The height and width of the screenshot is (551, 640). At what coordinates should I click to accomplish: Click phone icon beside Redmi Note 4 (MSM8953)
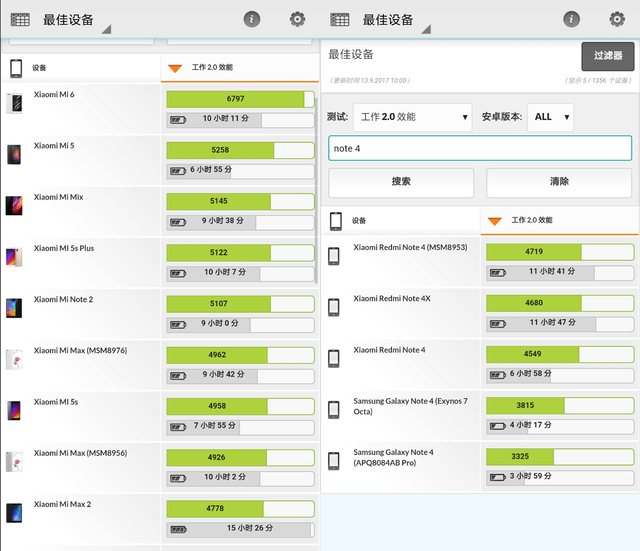(x=334, y=256)
